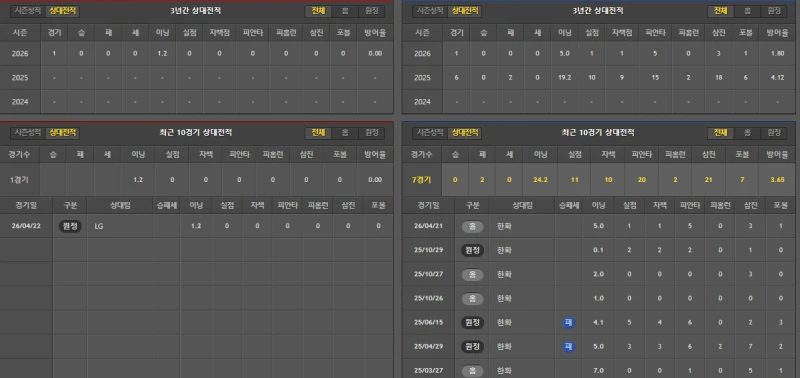Click 상대팀 header in left game log
This screenshot has width=800, height=378.
120,205
